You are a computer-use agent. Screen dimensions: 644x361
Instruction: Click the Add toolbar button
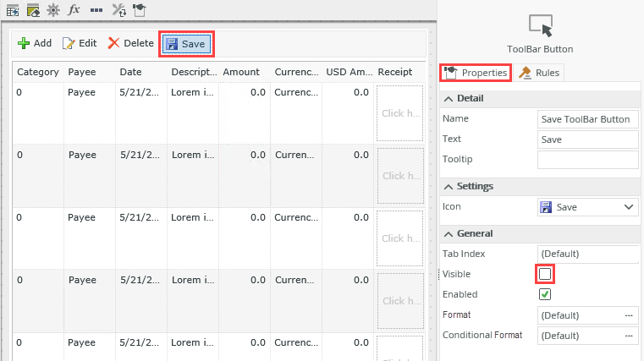pos(35,43)
